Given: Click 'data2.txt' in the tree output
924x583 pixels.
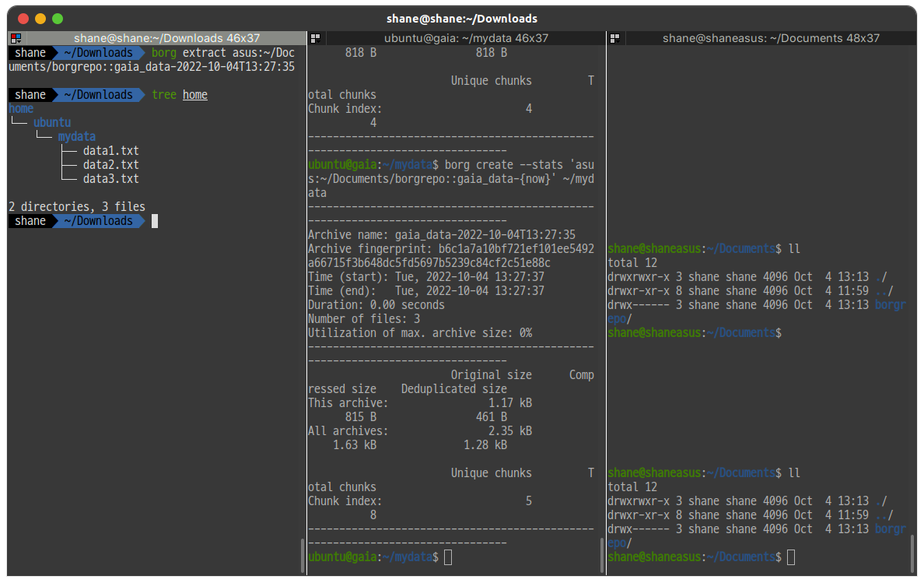Looking at the screenshot, I should point(110,165).
